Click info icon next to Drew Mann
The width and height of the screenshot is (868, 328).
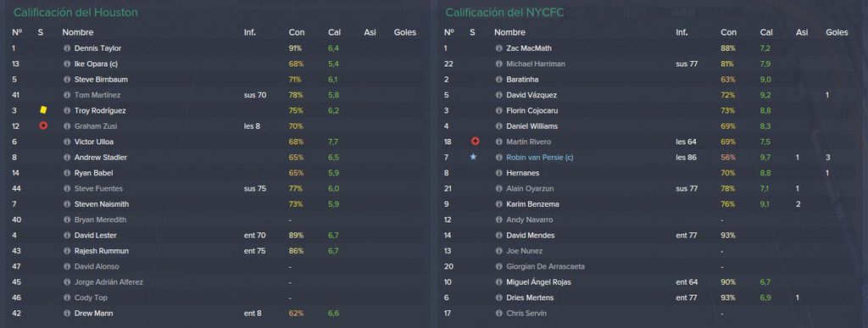67,313
